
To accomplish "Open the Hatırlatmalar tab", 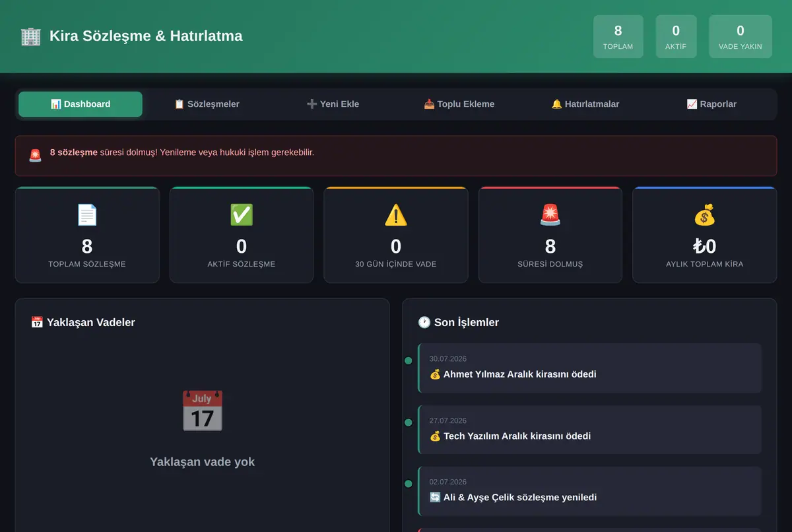I will [x=585, y=104].
